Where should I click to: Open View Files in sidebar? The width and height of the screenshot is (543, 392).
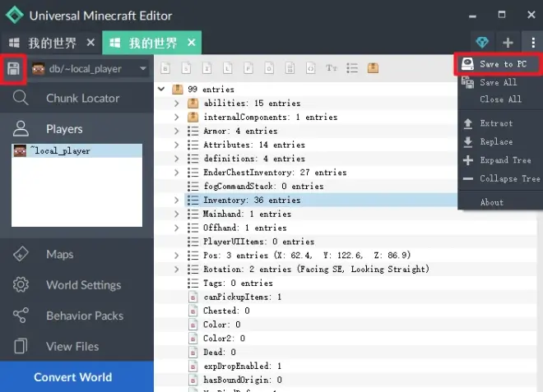(77, 346)
